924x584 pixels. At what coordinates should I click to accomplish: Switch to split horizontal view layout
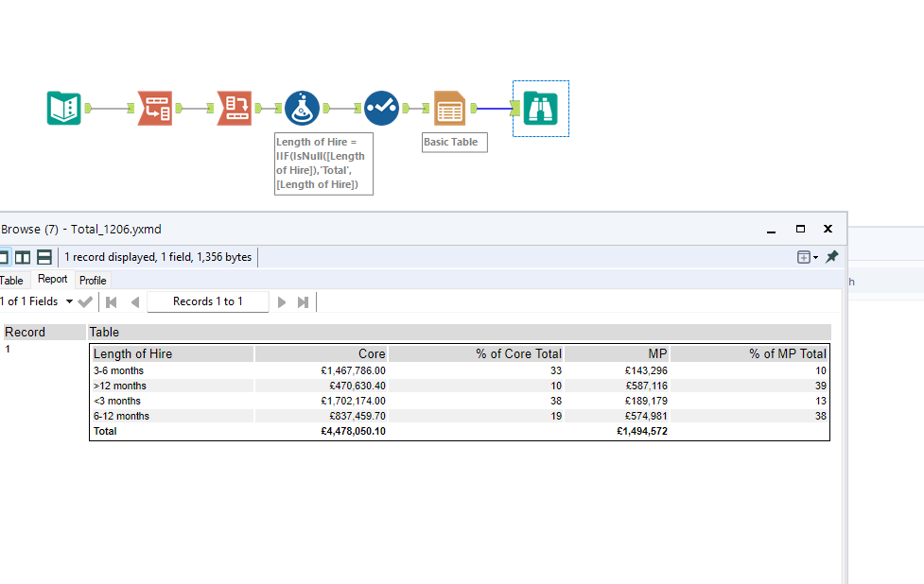[x=44, y=257]
